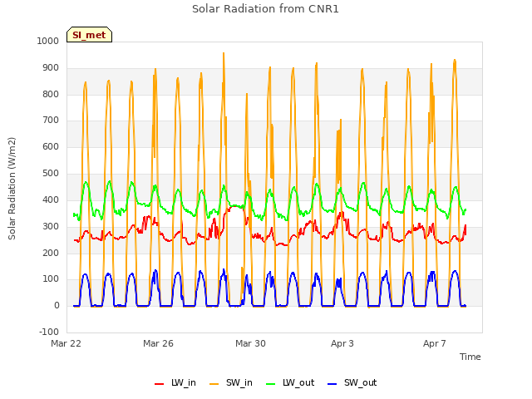Click the Apr 7 x-axis label

tap(435, 343)
